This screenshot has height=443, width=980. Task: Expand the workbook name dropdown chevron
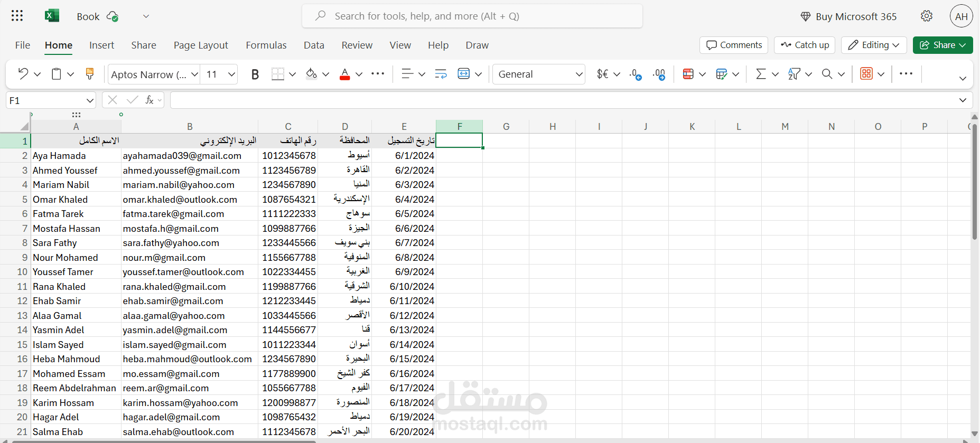coord(146,16)
